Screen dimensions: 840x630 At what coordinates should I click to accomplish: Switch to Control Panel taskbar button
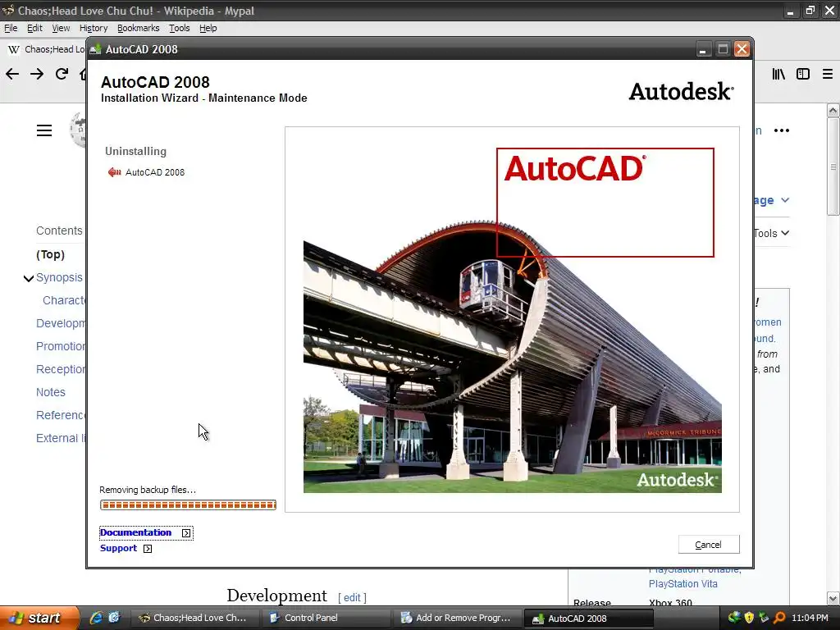tap(326, 618)
